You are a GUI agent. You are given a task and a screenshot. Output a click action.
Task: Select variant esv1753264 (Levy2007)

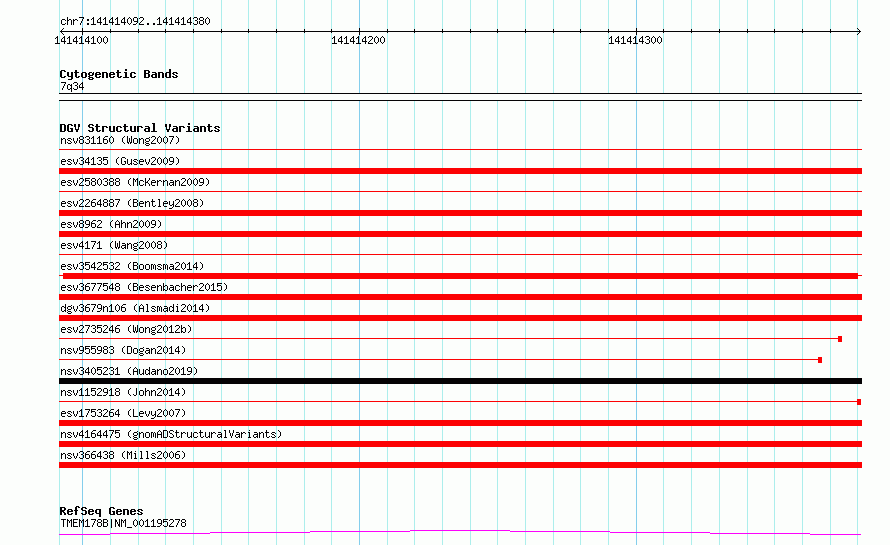[123, 413]
